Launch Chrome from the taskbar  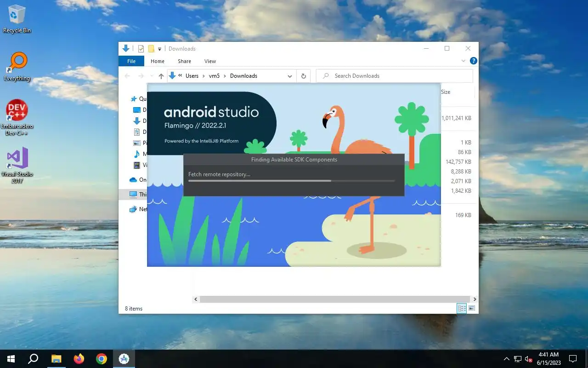101,359
